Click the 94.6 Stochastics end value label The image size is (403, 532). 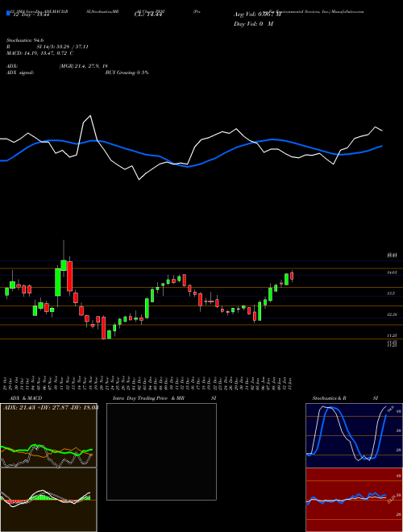[389, 408]
